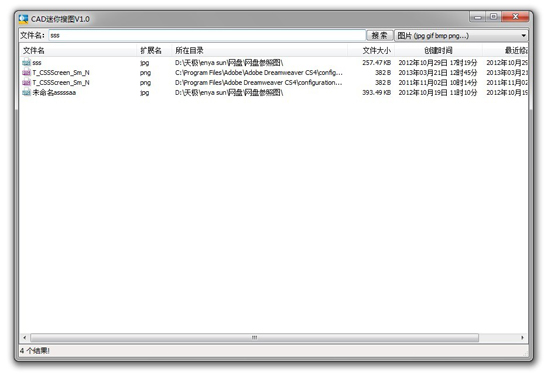Click the CAD app icon in title bar
The width and height of the screenshot is (551, 375).
point(24,19)
